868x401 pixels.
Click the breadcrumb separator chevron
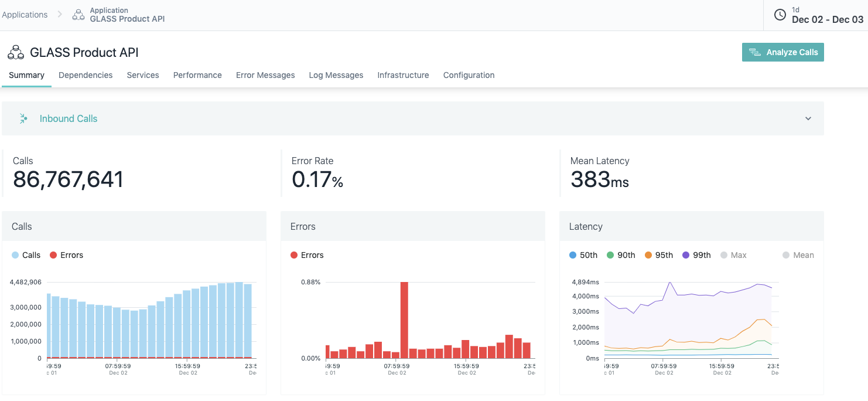pyautogui.click(x=60, y=15)
